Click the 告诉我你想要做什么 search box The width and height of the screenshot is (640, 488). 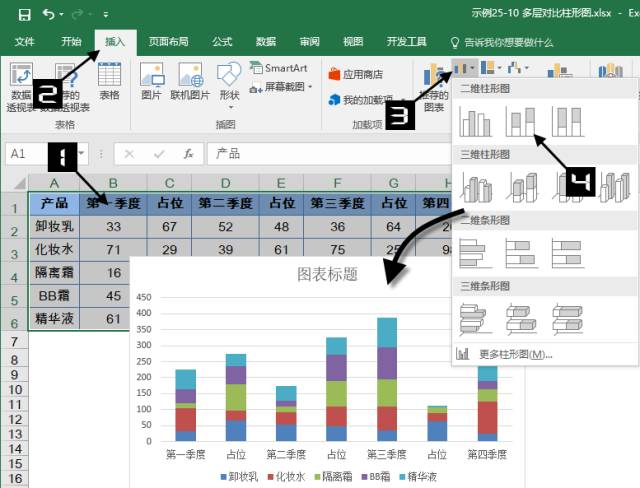coord(502,42)
